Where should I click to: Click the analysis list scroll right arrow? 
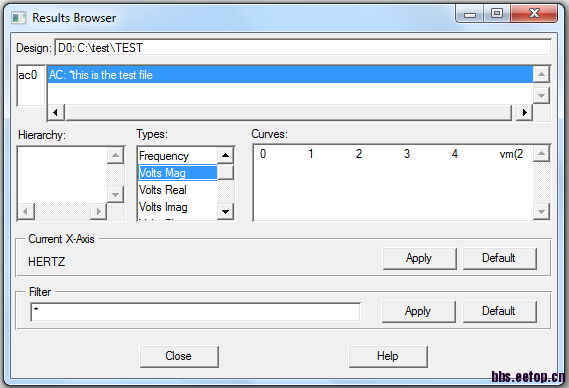click(524, 113)
